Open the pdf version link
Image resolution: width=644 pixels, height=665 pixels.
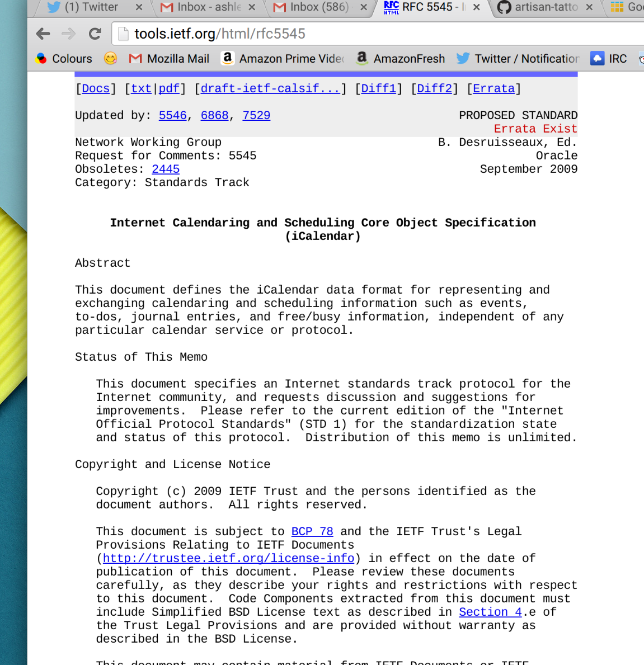[169, 88]
